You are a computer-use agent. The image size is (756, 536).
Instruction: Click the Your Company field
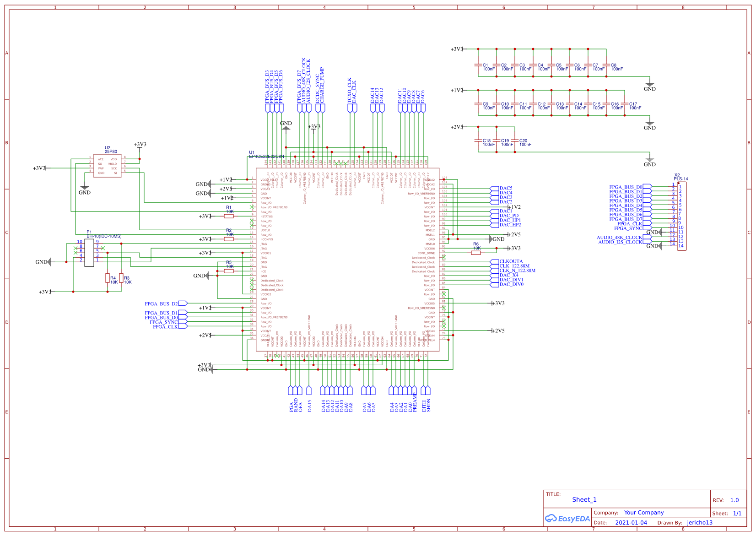pyautogui.click(x=643, y=513)
